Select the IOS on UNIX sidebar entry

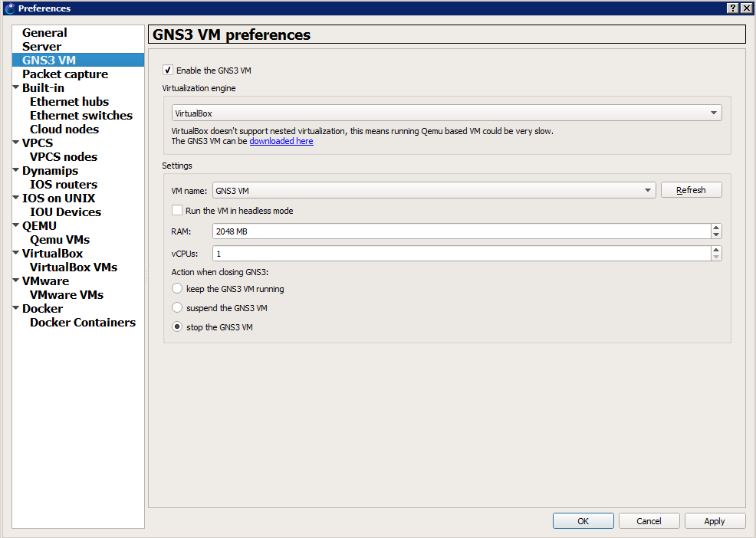point(58,198)
